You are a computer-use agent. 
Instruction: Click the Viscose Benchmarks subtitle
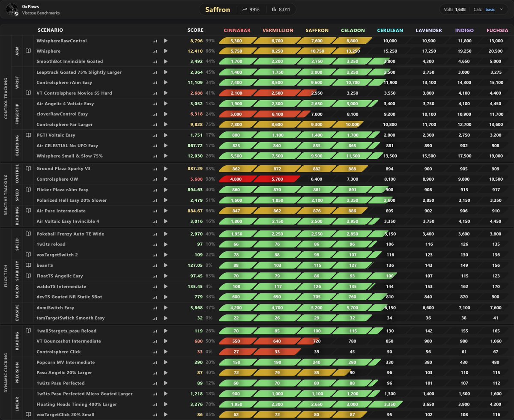41,13
